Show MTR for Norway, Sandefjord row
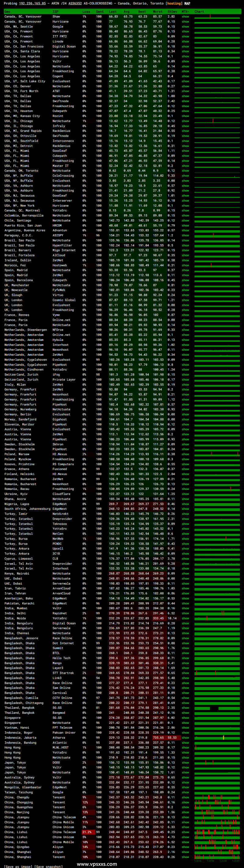Viewport: 244px width, 868px height. tap(185, 419)
